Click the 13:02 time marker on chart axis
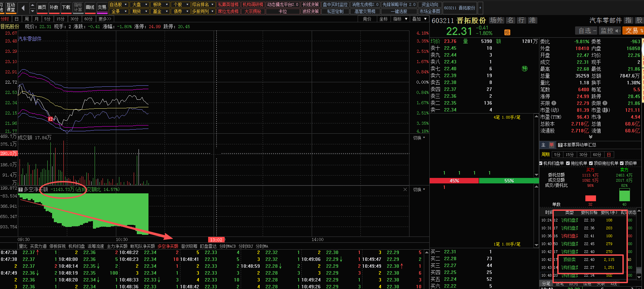The width and height of the screenshot is (644, 289). (x=216, y=240)
